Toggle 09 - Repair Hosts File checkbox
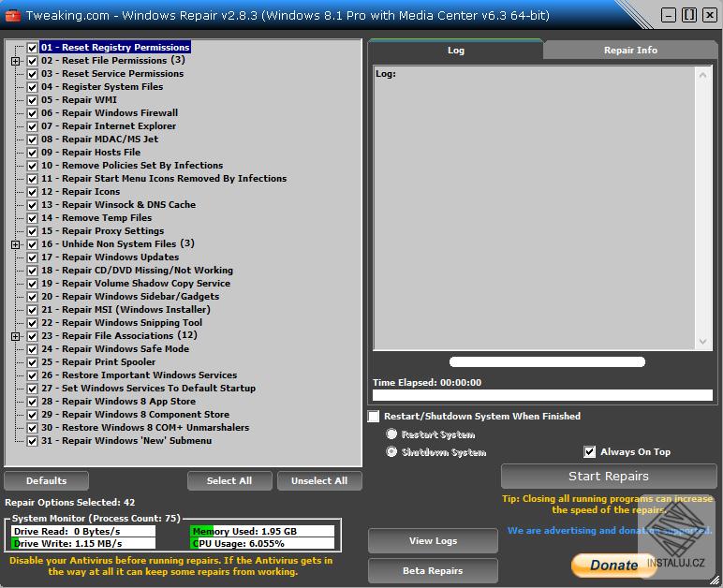Image resolution: width=723 pixels, height=588 pixels. pyautogui.click(x=32, y=153)
